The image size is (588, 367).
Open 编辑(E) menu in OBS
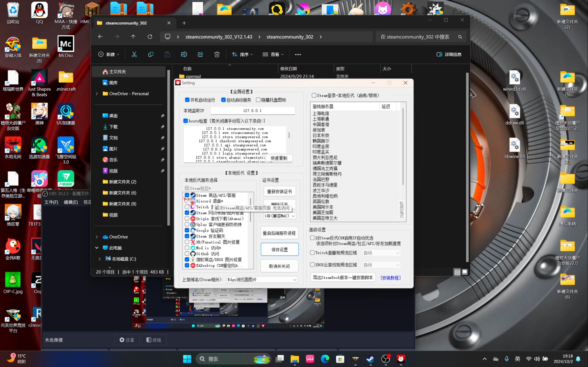71,202
